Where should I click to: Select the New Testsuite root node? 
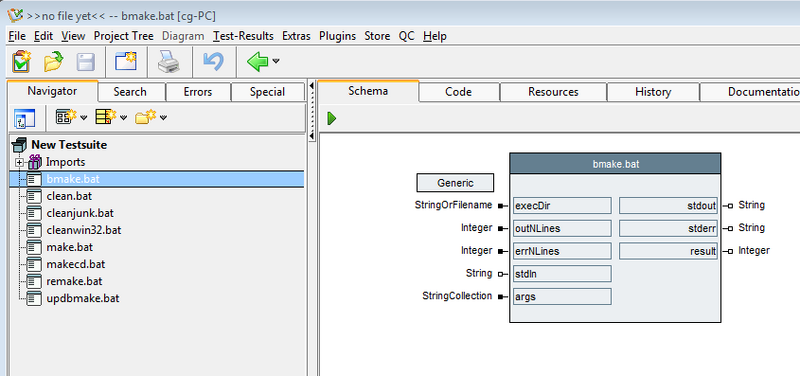tap(69, 145)
